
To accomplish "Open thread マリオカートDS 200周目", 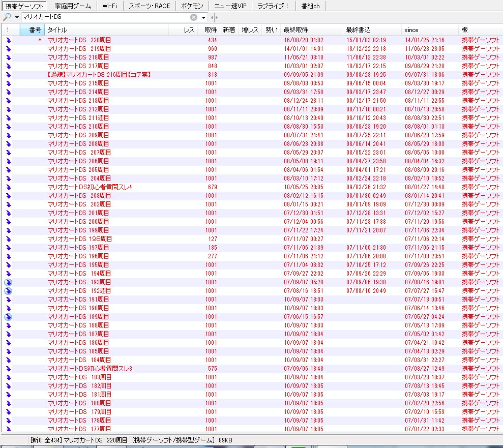I will tap(78, 222).
